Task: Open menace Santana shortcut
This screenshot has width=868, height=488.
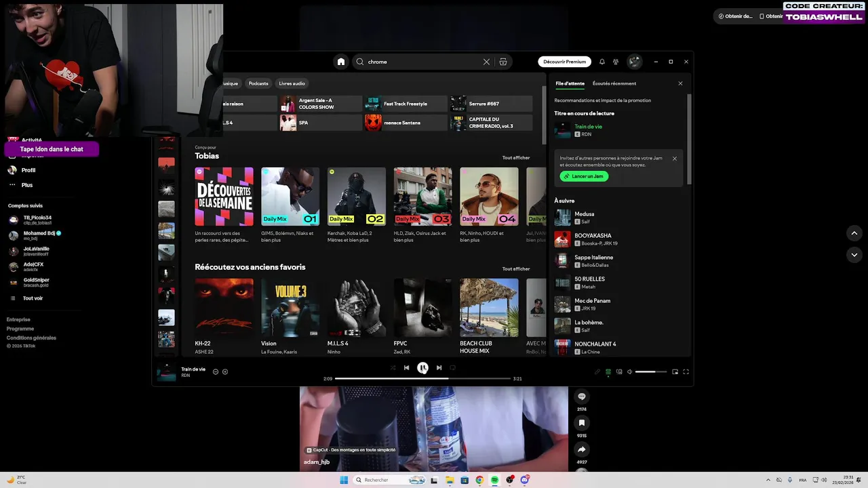Action: 405,123
